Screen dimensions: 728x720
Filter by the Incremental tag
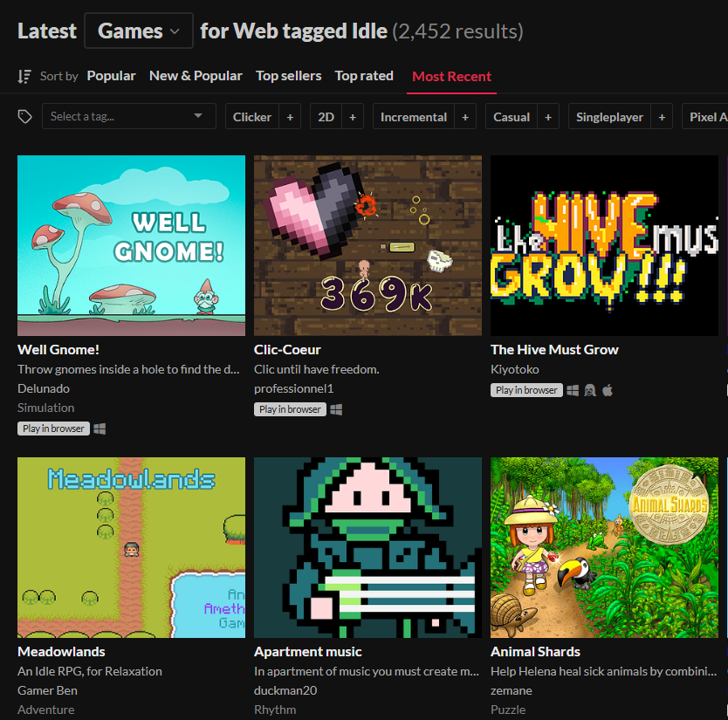pyautogui.click(x=414, y=117)
